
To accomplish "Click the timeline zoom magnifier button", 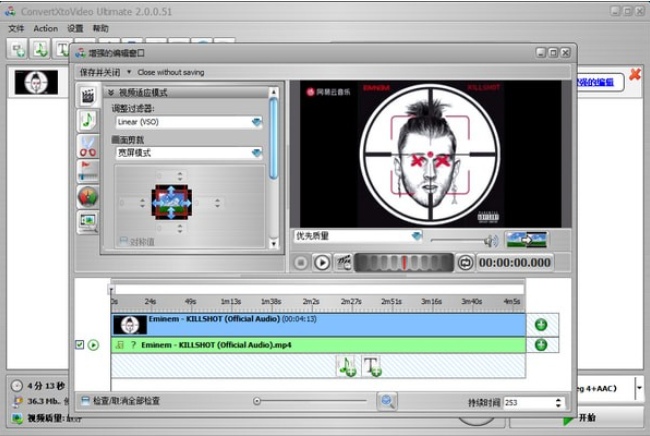I will [x=387, y=401].
